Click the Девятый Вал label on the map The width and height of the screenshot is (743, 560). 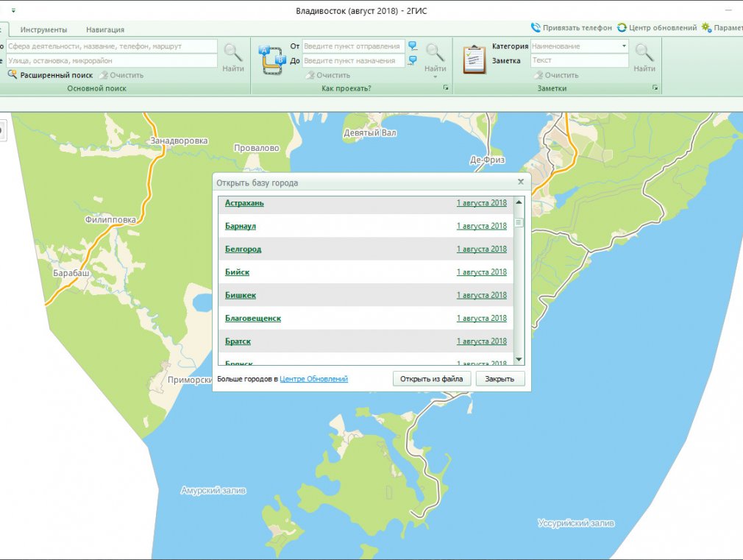369,132
